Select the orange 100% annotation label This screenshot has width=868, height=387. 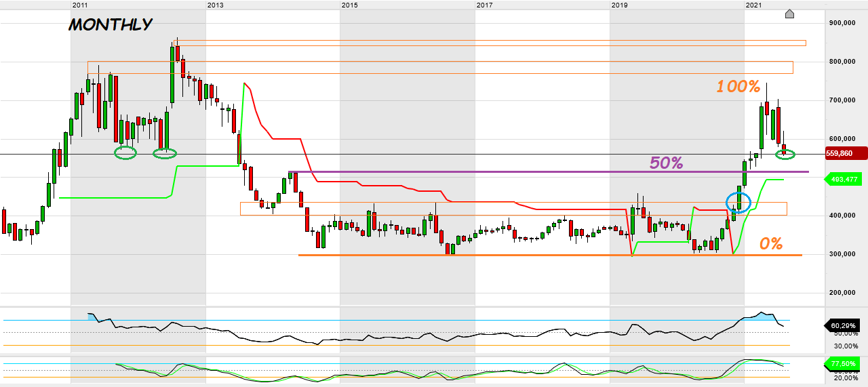738,87
